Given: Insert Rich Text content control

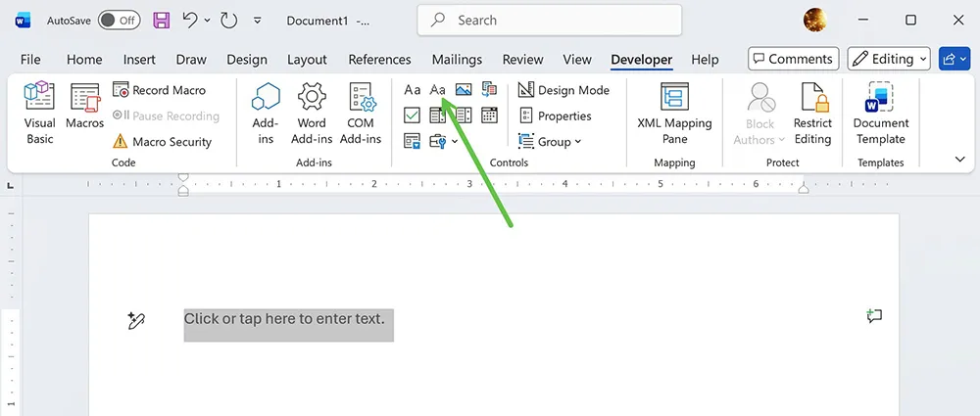Looking at the screenshot, I should point(412,90).
